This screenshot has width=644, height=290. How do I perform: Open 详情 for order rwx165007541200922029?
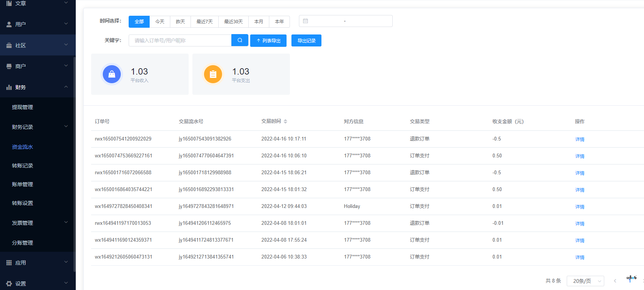tap(580, 139)
